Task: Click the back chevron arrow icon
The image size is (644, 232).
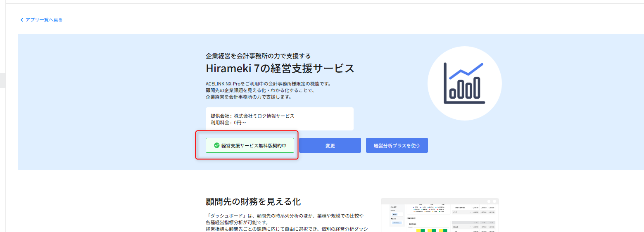Action: (x=22, y=20)
